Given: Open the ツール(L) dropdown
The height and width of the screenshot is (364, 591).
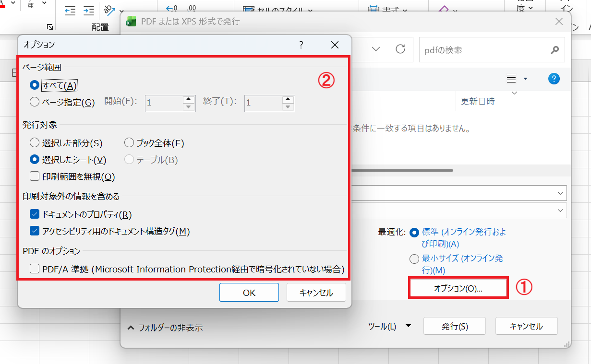Looking at the screenshot, I should 389,327.
